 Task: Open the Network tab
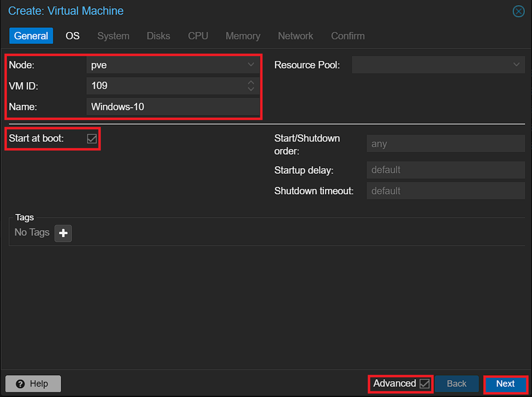click(x=295, y=36)
